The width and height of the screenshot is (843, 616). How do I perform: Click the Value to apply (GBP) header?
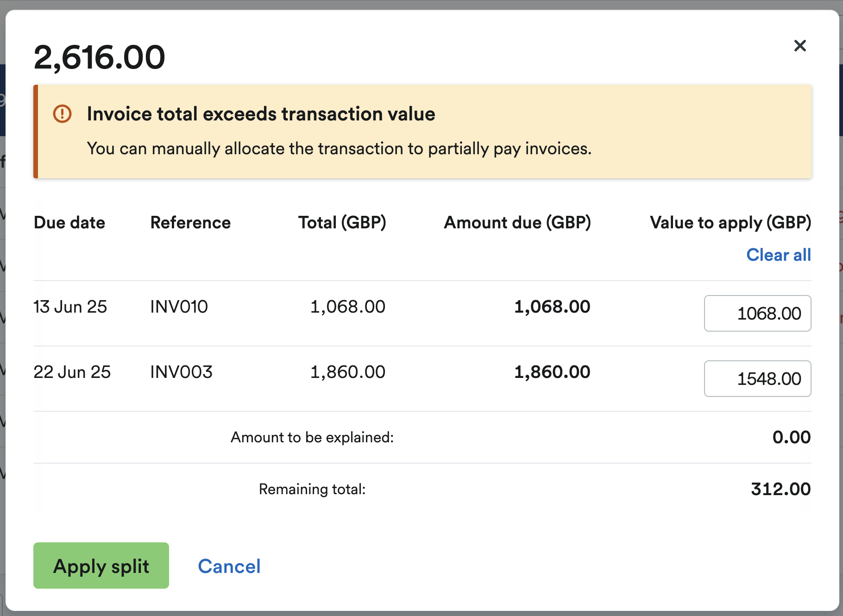point(730,223)
